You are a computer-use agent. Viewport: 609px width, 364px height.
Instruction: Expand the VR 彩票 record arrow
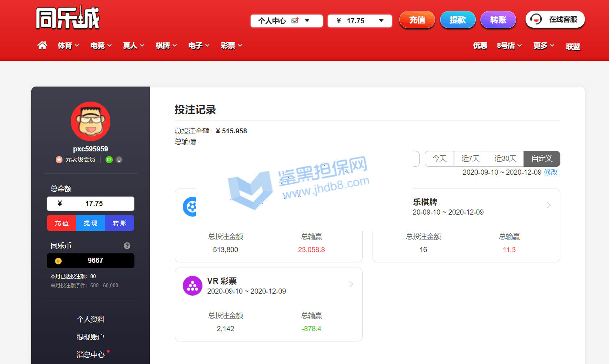(x=351, y=284)
